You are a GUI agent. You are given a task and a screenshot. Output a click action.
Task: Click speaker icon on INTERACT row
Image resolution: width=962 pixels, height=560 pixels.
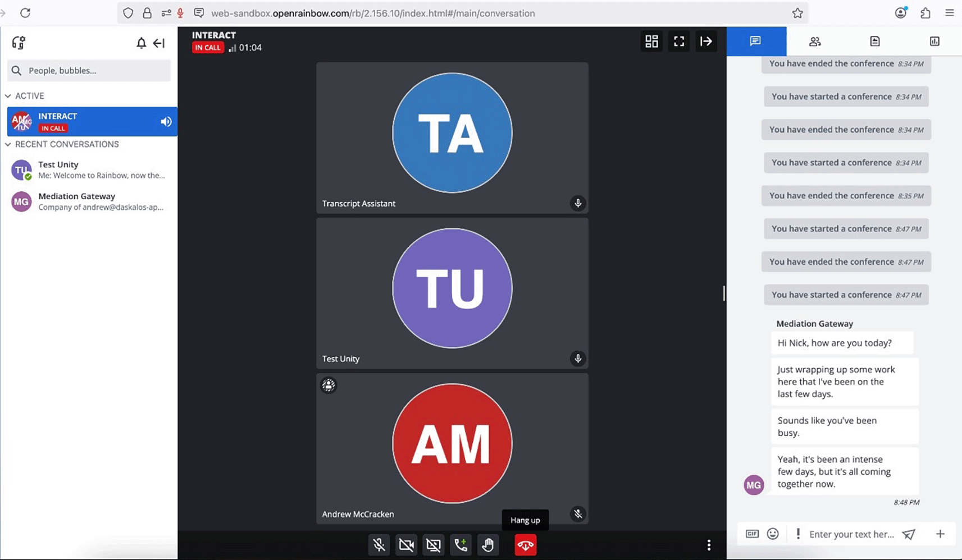click(166, 122)
